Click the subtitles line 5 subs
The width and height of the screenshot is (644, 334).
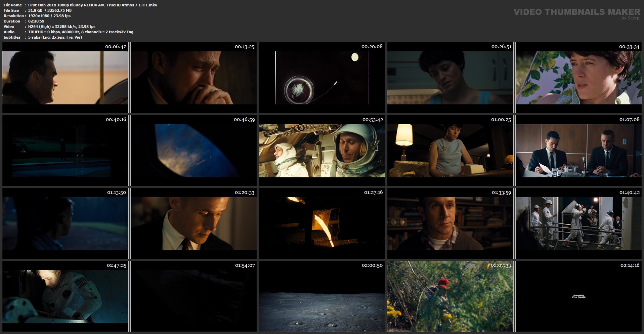pos(55,37)
